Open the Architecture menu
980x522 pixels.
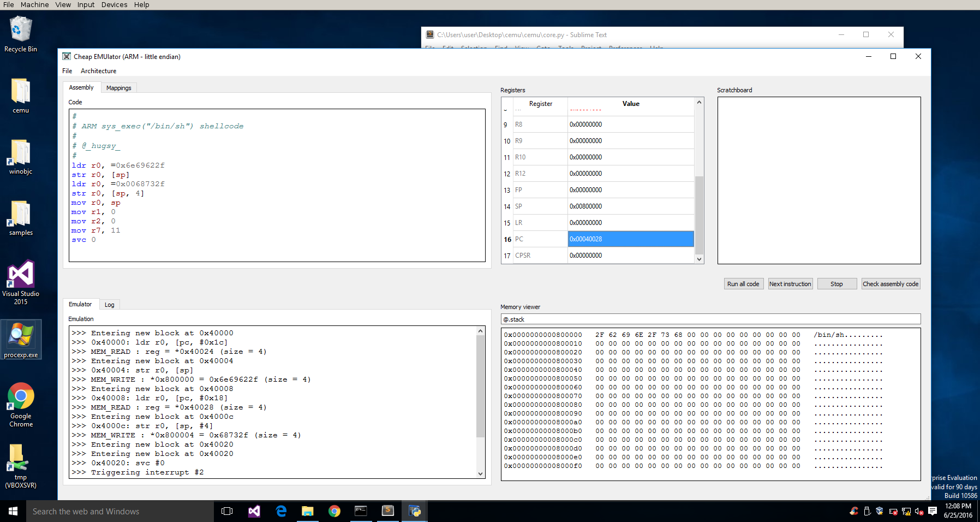(x=98, y=71)
